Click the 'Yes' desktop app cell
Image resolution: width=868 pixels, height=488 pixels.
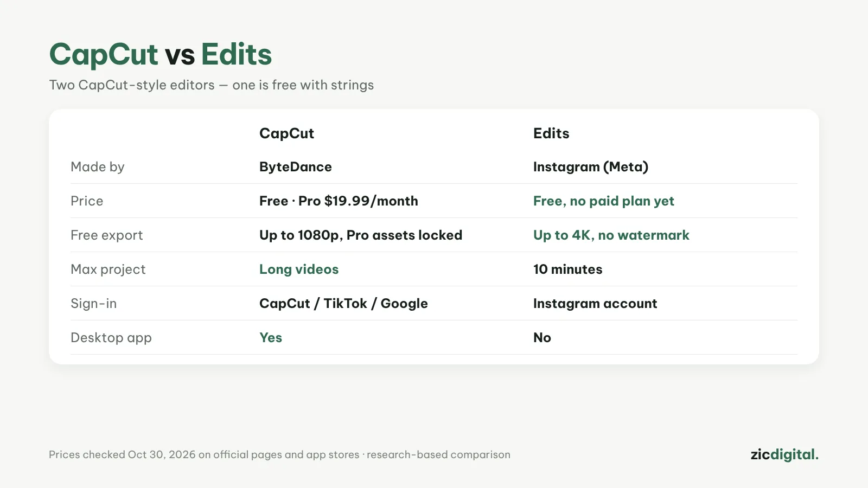click(271, 338)
